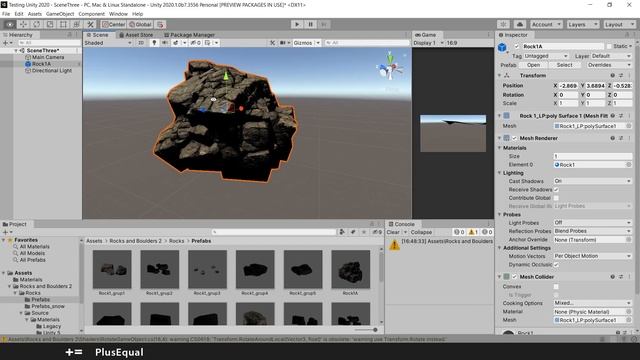Open component editor tools wrench icon in scene
Image resolution: width=640 pixels, height=360 pixels.
tap(273, 42)
